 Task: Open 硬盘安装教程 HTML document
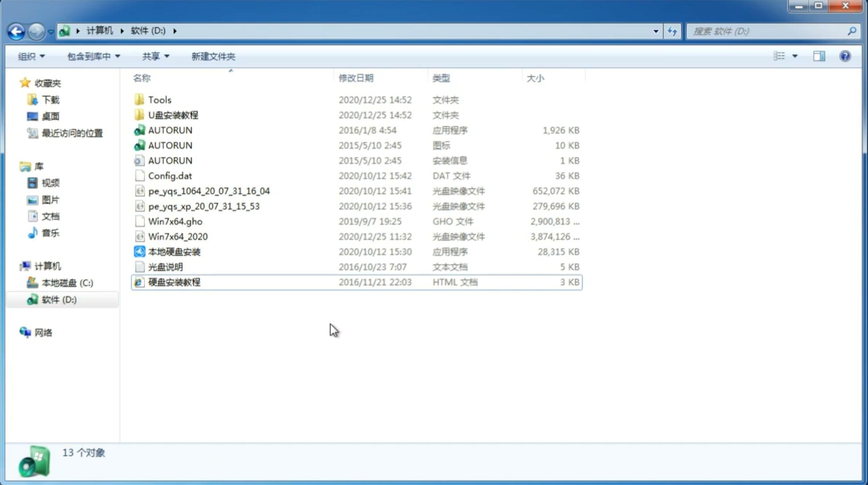[174, 282]
